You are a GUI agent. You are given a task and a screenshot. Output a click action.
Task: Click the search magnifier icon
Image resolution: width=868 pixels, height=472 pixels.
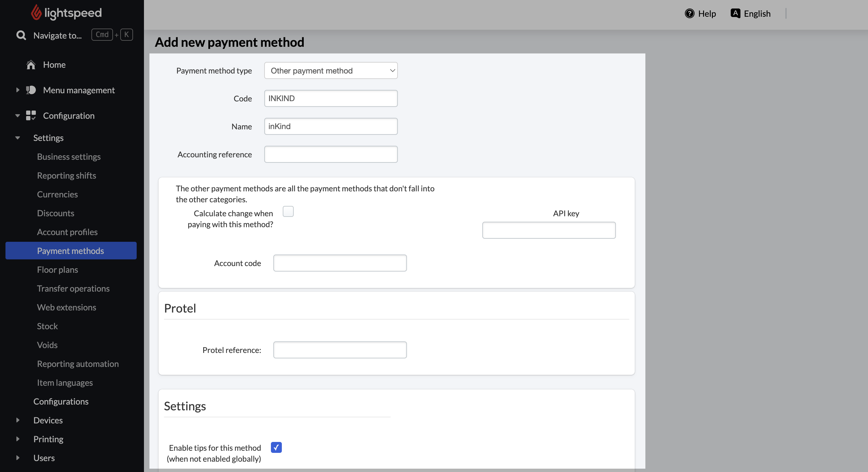21,35
